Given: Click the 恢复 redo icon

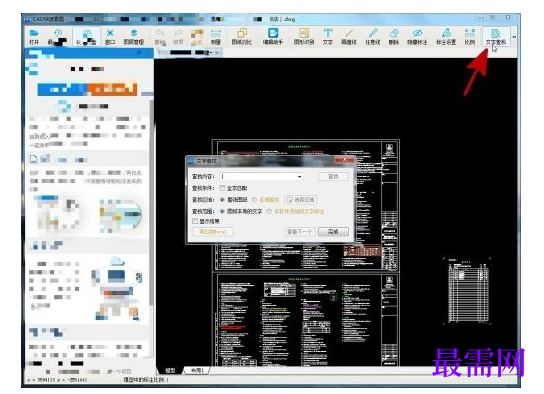Looking at the screenshot, I should [x=178, y=37].
